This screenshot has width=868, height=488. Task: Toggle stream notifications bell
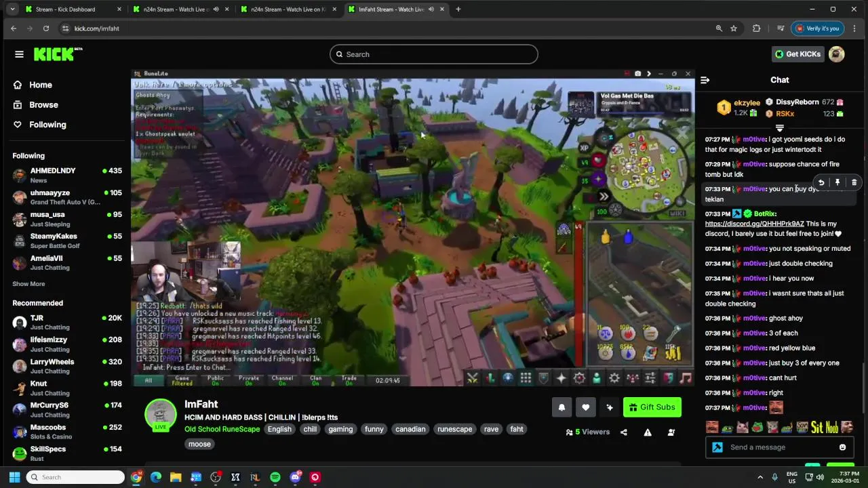(561, 407)
